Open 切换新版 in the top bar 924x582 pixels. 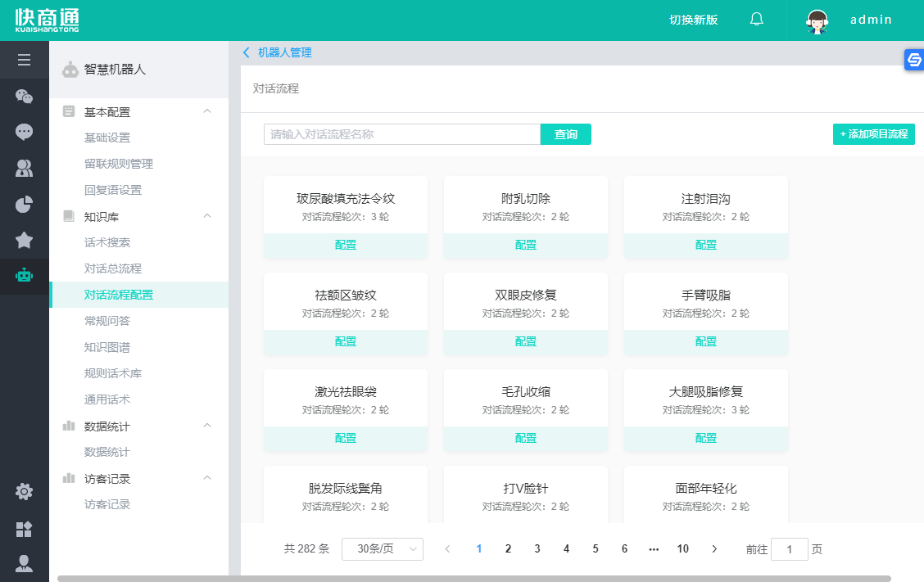[x=692, y=20]
